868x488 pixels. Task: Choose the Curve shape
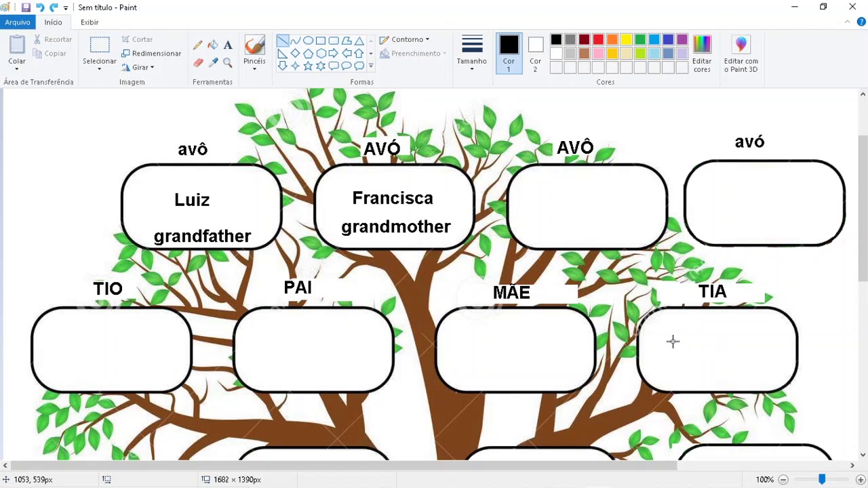click(x=296, y=41)
